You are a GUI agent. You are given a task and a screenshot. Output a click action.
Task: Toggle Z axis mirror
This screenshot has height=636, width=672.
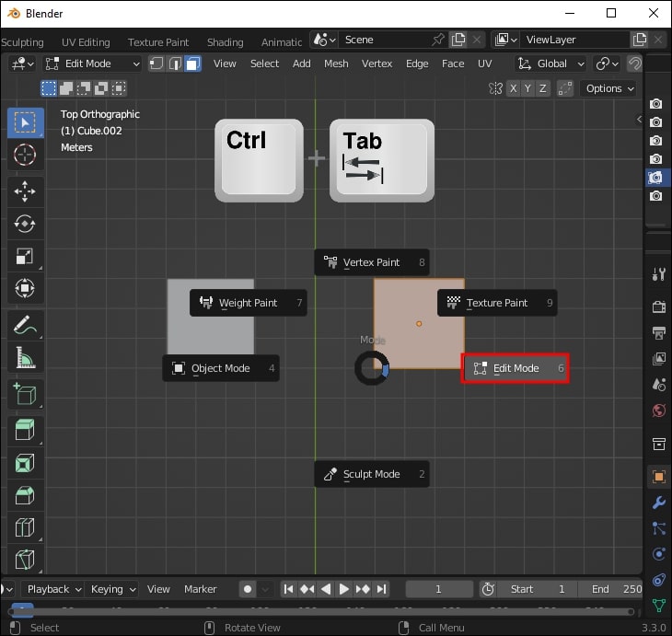coord(542,88)
